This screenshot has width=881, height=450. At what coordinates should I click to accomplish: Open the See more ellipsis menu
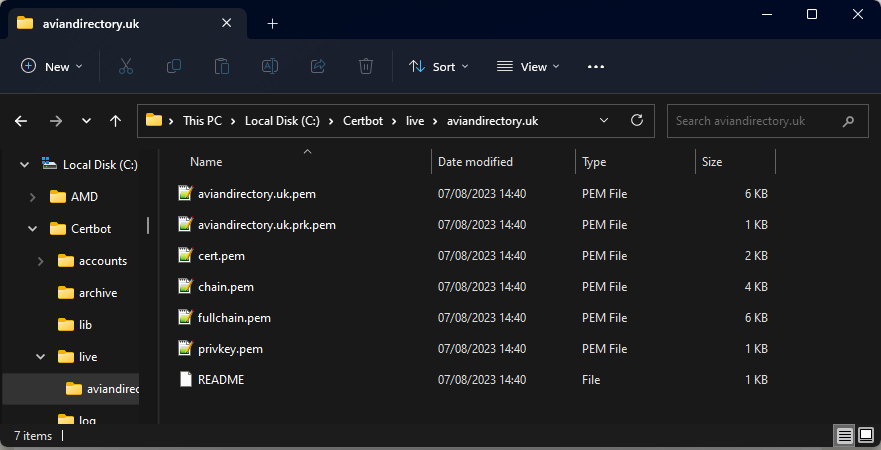(596, 66)
